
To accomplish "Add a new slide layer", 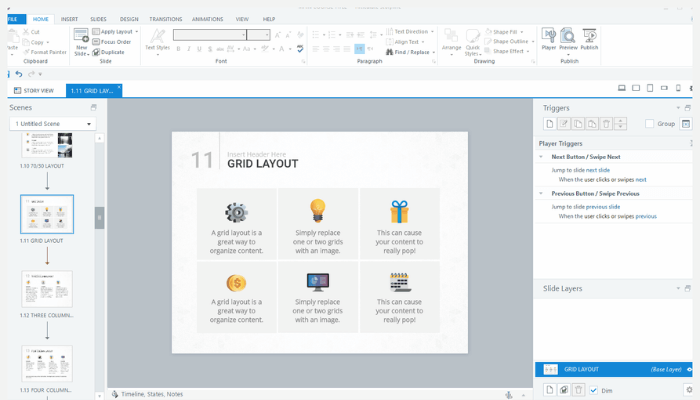I will (550, 390).
